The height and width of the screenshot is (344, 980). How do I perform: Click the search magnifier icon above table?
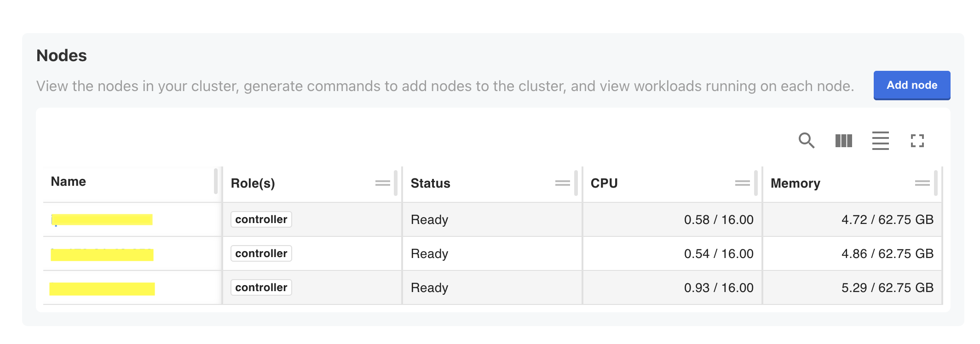(806, 140)
